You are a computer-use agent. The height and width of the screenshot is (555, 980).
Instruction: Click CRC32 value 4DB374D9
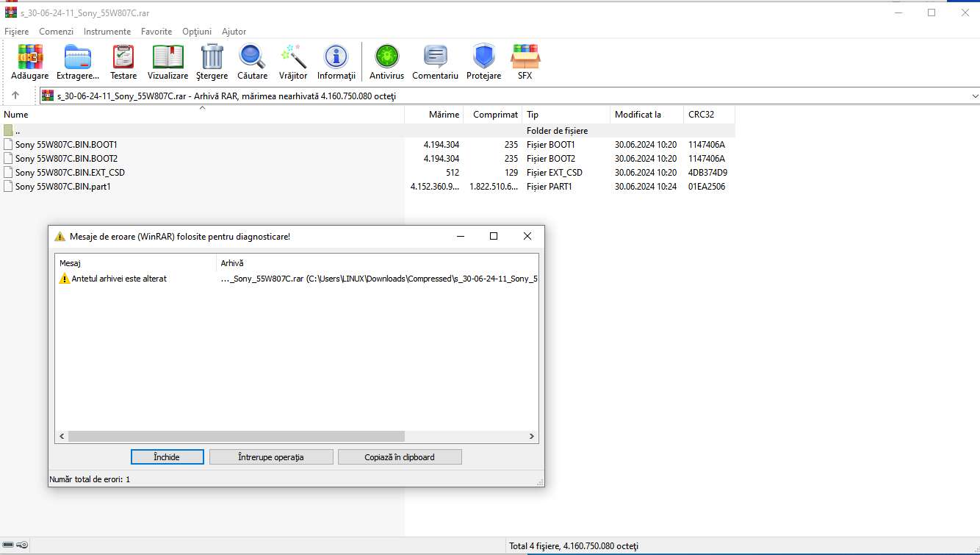[x=707, y=173]
